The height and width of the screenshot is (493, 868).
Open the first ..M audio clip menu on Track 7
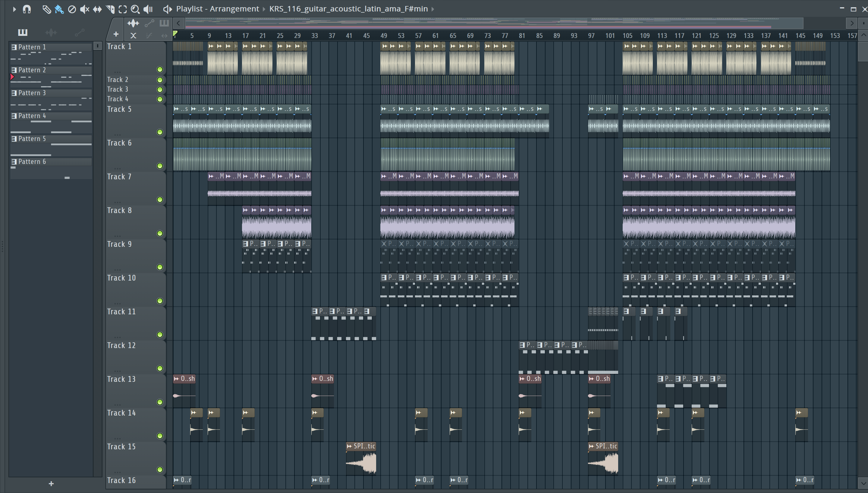tap(211, 176)
